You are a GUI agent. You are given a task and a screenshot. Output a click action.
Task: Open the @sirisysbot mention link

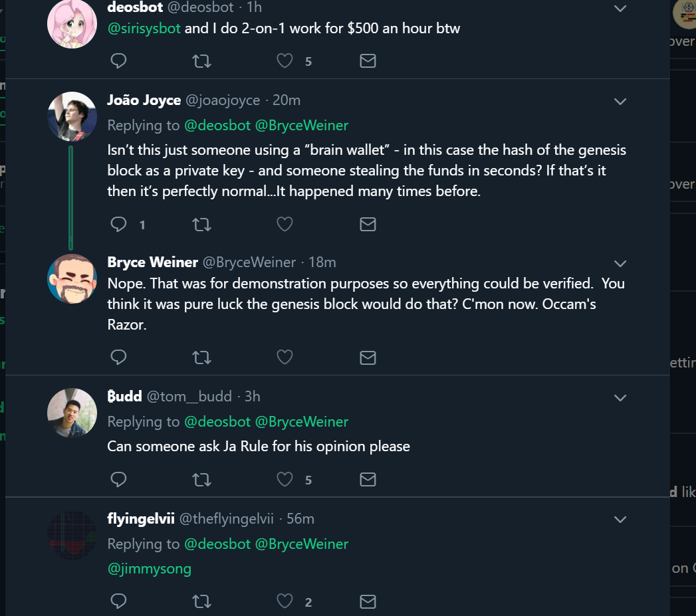(x=144, y=29)
